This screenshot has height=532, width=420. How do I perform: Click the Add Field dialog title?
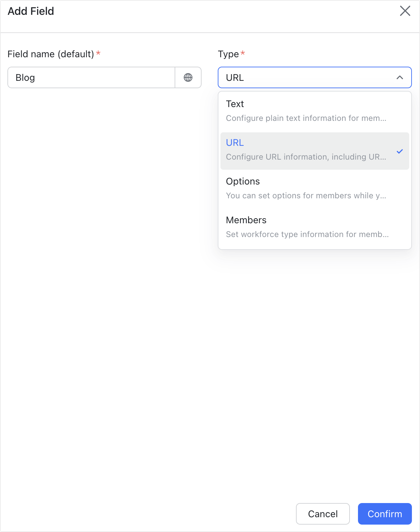coord(31,11)
